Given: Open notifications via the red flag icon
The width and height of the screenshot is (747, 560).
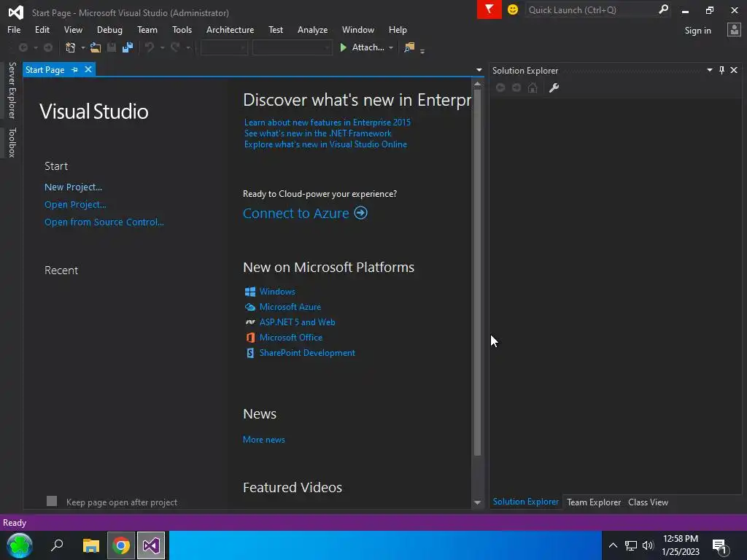Looking at the screenshot, I should [489, 9].
